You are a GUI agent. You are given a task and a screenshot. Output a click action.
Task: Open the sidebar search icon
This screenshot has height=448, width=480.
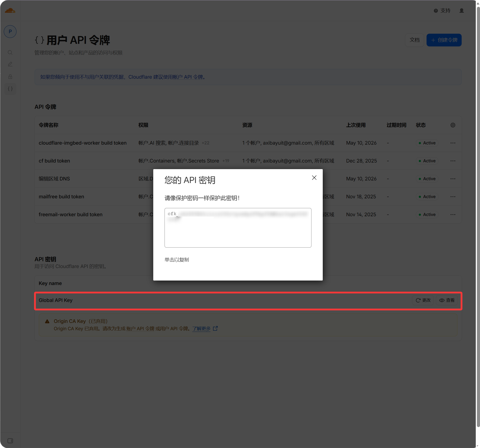pyautogui.click(x=10, y=53)
